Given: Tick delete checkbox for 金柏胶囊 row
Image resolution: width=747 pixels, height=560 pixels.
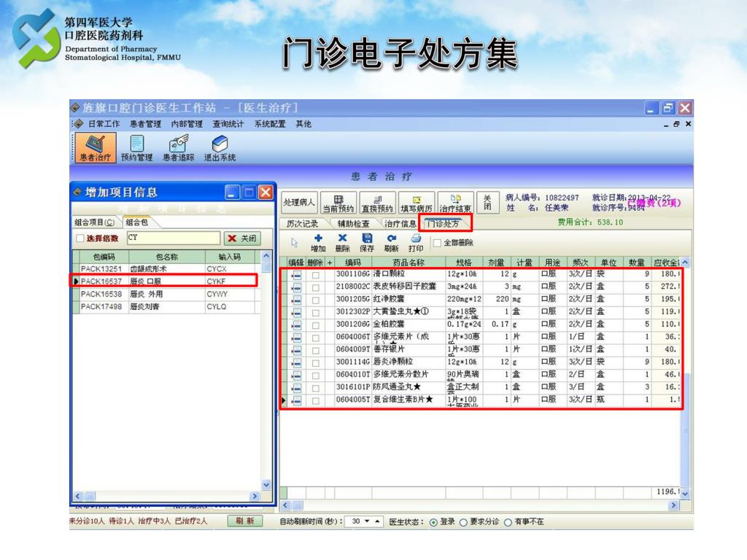Looking at the screenshot, I should (x=315, y=324).
